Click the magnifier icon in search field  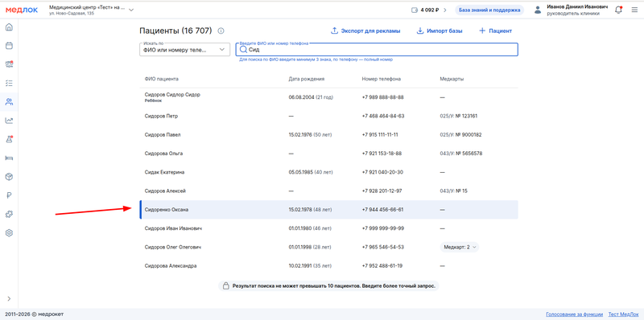(243, 50)
